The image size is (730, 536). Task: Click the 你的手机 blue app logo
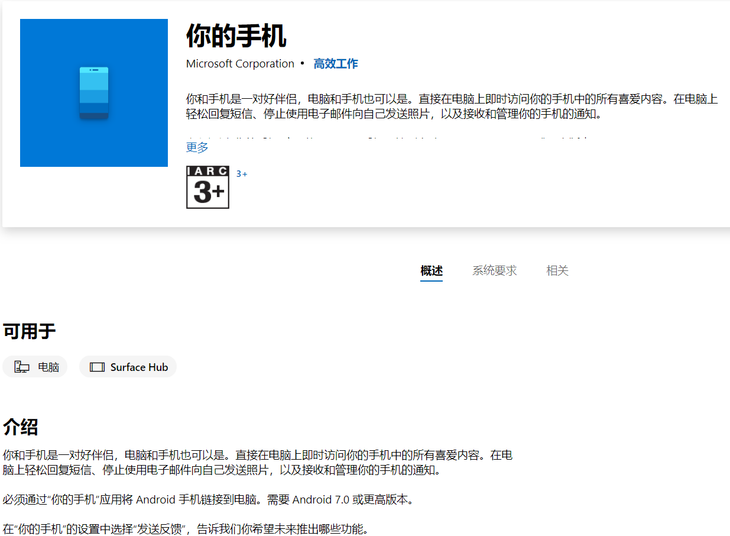pyautogui.click(x=94, y=93)
